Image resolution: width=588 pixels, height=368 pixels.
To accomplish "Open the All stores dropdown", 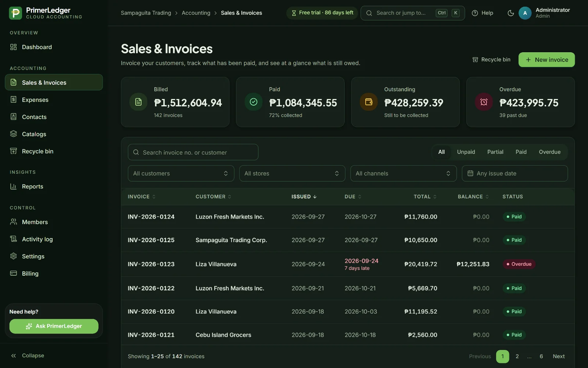I will 292,173.
